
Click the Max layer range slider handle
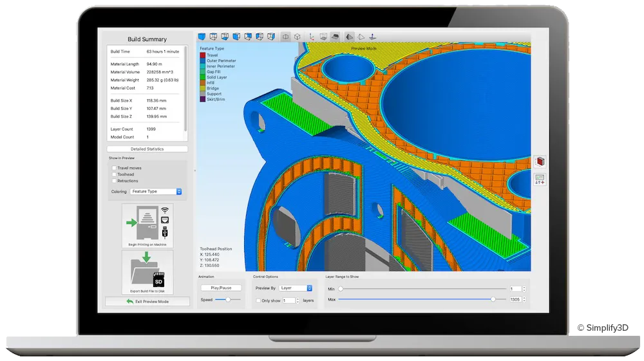(x=493, y=299)
